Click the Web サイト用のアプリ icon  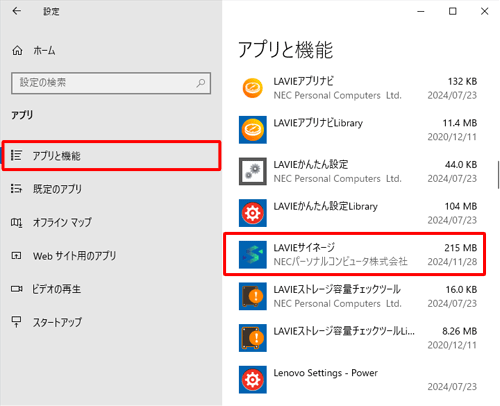(16, 256)
